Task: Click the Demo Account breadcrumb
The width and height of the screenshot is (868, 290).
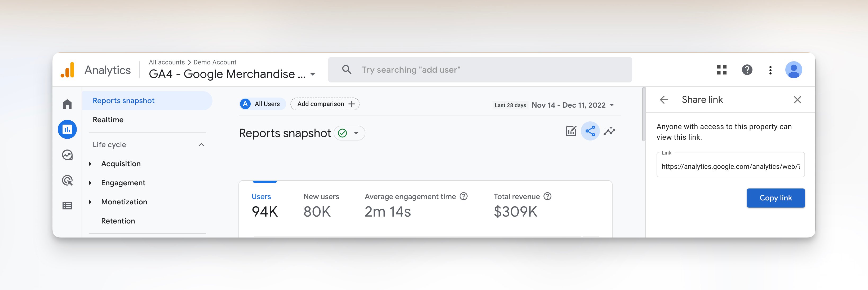Action: pos(215,62)
